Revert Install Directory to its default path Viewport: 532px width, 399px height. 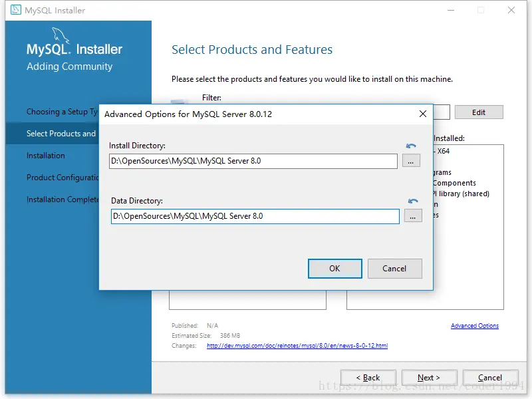point(412,145)
